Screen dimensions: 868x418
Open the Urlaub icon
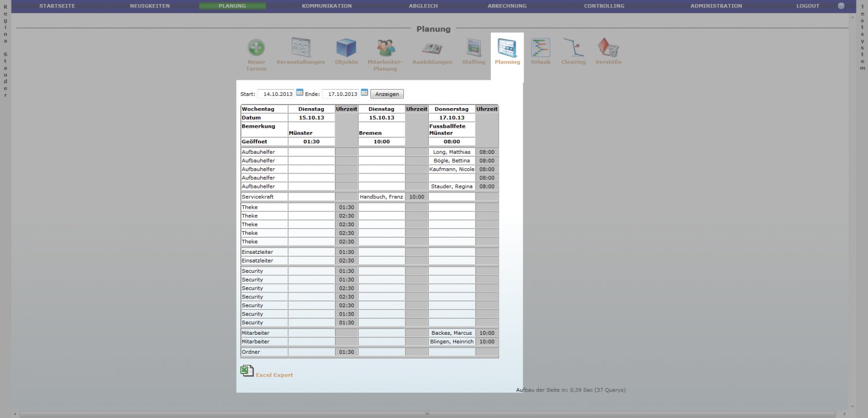540,47
